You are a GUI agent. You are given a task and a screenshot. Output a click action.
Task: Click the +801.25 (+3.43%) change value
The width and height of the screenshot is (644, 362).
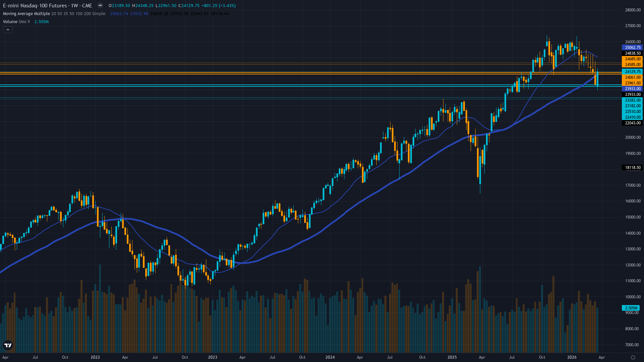click(x=218, y=6)
